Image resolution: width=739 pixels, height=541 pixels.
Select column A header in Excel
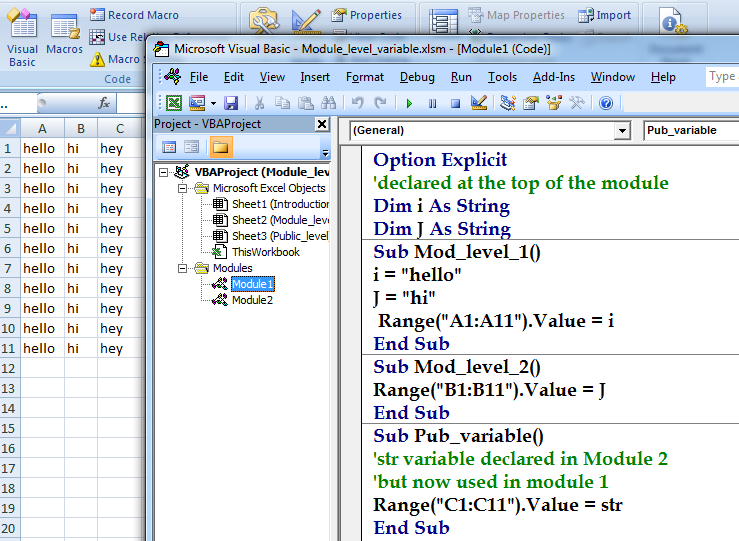pos(42,128)
